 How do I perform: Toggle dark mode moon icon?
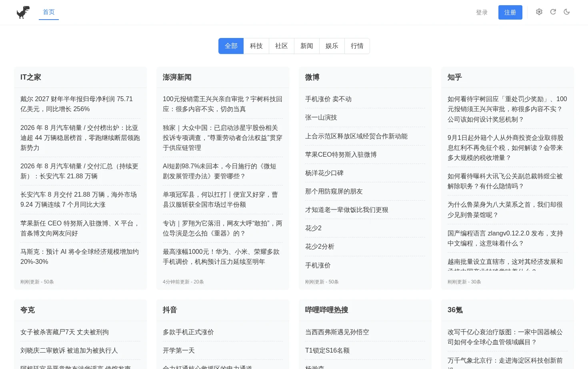pyautogui.click(x=566, y=12)
